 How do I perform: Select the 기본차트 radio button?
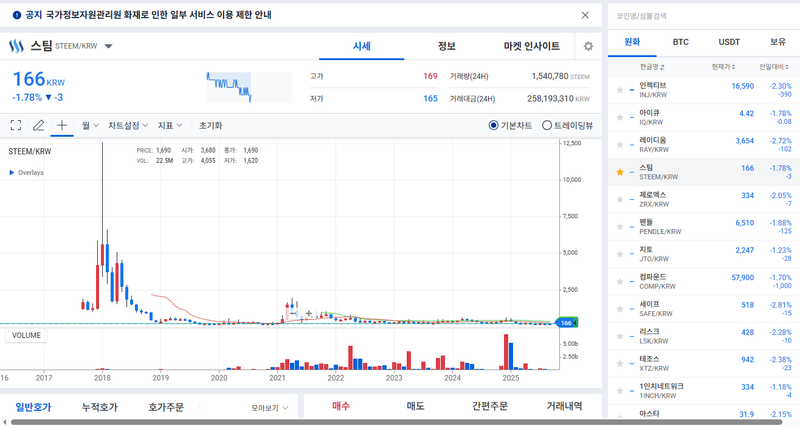(x=494, y=126)
